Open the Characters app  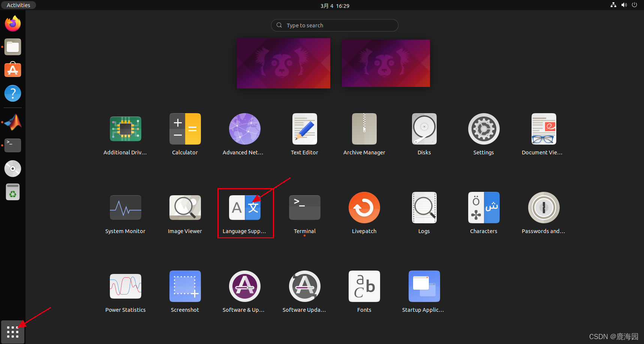pyautogui.click(x=484, y=208)
